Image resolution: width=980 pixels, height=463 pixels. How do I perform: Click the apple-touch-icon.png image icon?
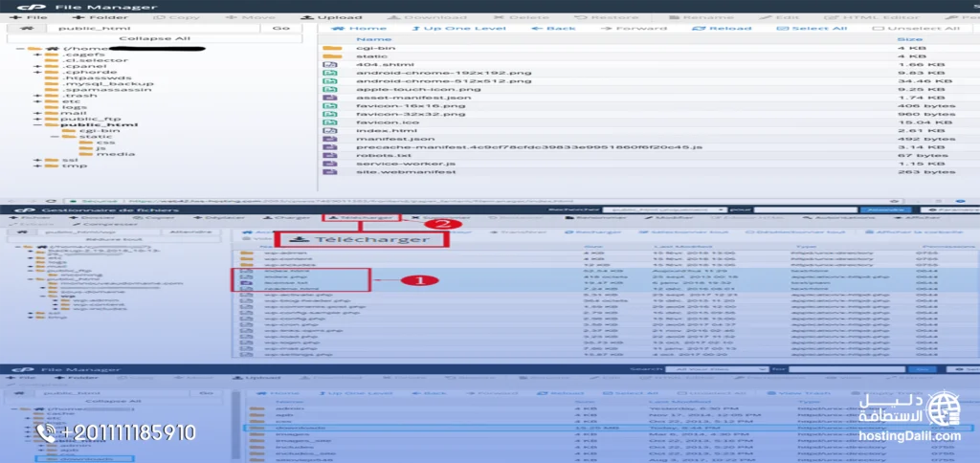point(330,89)
